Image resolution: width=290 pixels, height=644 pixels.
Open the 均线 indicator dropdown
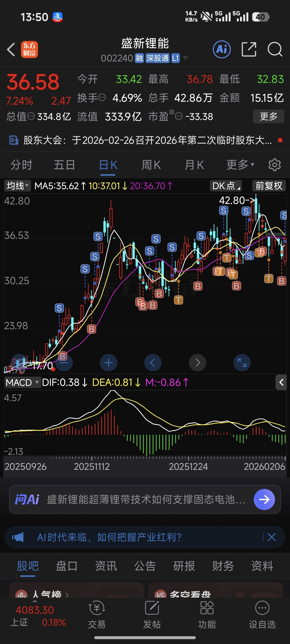(x=17, y=186)
